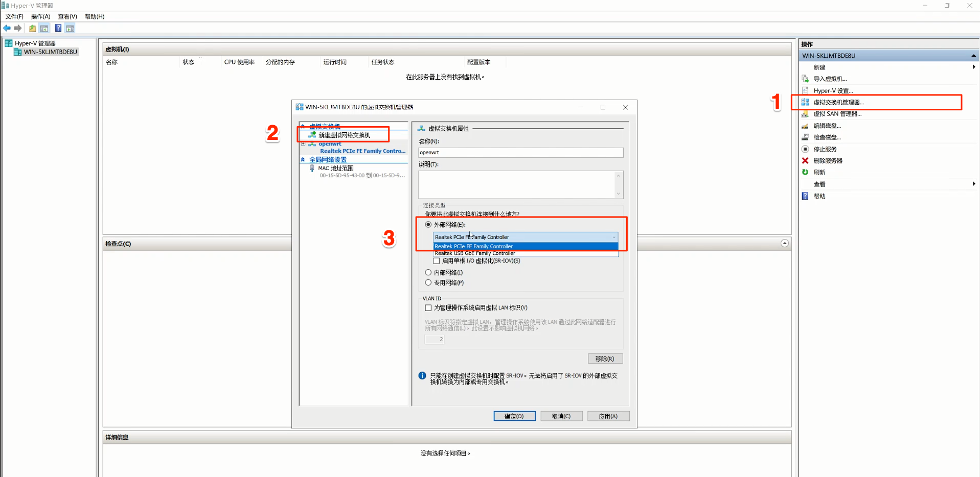Confirm settings with 确定(O) button

click(x=514, y=416)
